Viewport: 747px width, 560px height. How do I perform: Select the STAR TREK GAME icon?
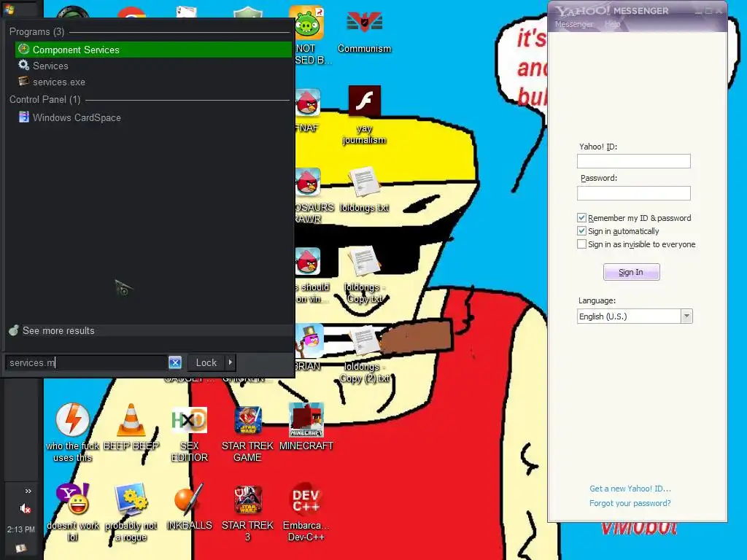pos(248,433)
